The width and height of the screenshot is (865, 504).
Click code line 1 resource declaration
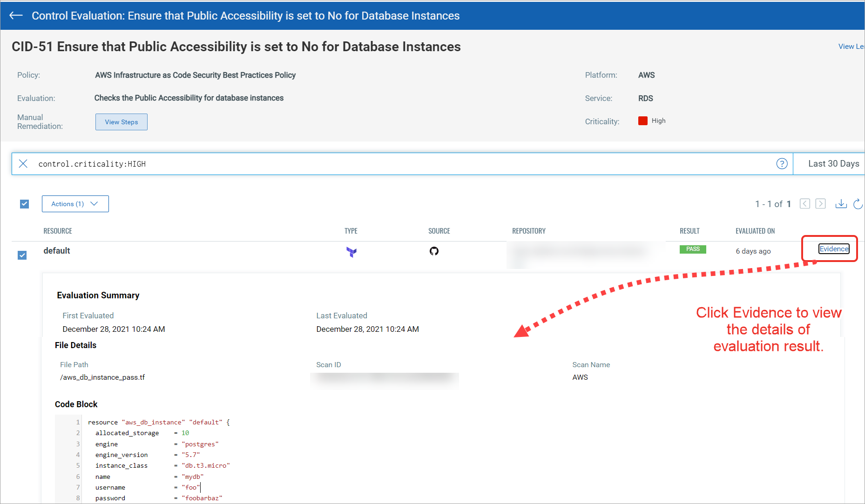click(159, 422)
